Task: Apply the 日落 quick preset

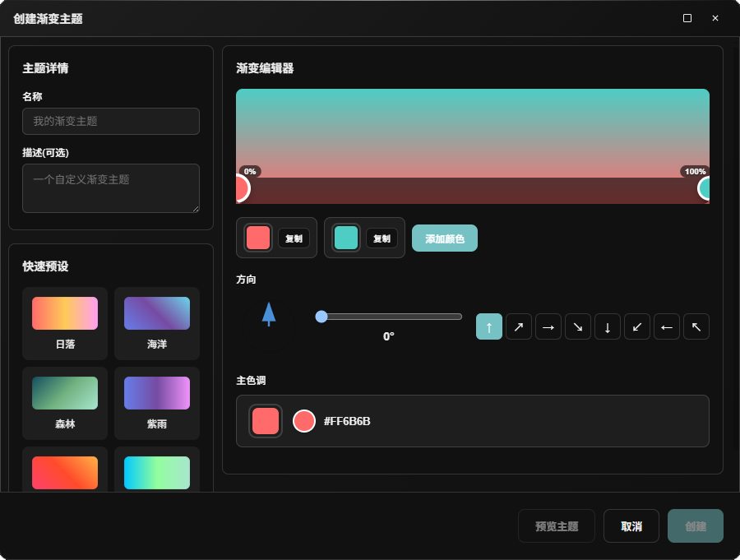Action: 65,323
